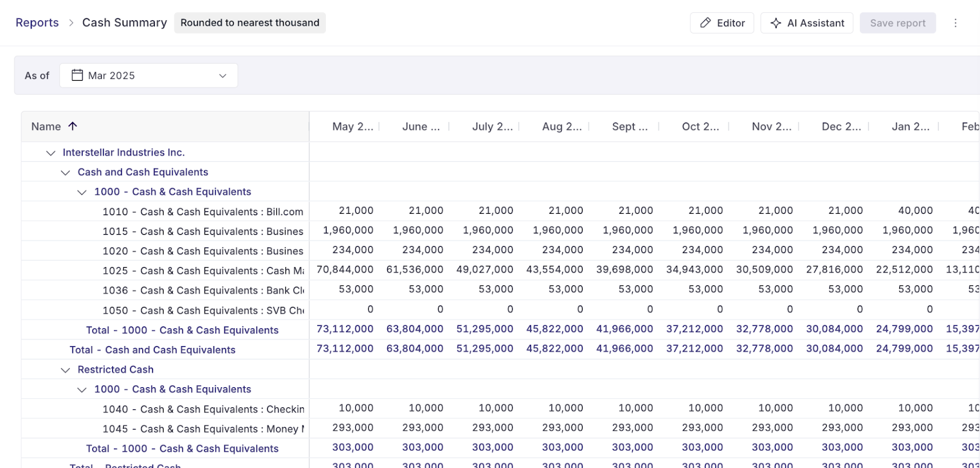980x468 pixels.
Task: Collapse the Interstellar Industries Inc. row
Action: click(x=51, y=153)
